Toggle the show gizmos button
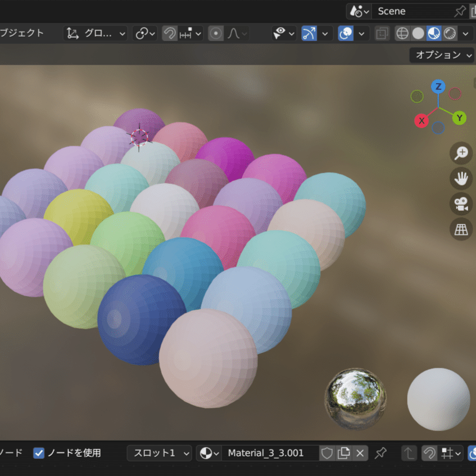The height and width of the screenshot is (476, 476). [x=310, y=33]
